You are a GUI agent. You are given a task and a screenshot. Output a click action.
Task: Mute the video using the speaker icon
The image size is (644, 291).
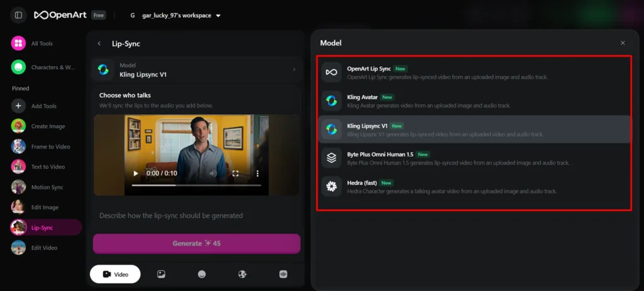pyautogui.click(x=213, y=173)
